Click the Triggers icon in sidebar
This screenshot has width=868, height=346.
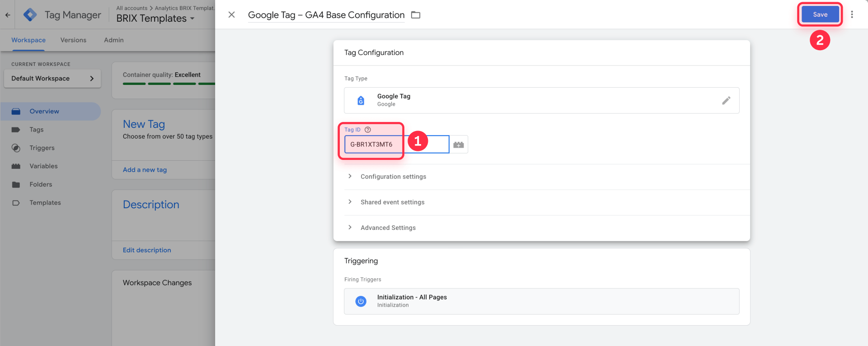click(16, 148)
